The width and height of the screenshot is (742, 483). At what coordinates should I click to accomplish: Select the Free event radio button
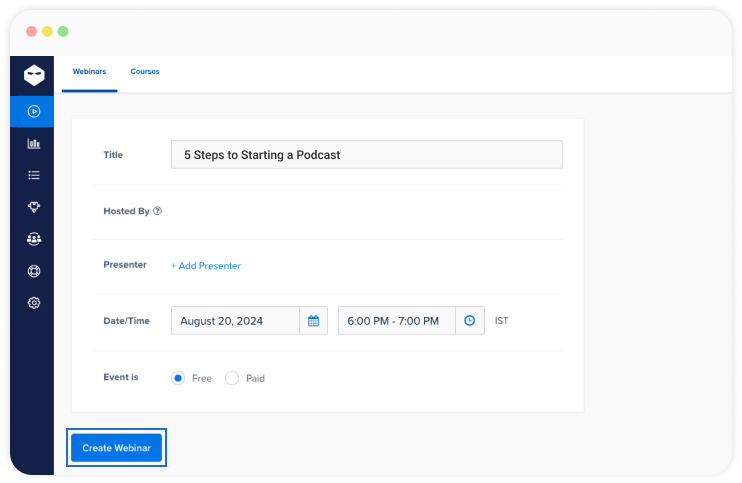178,378
